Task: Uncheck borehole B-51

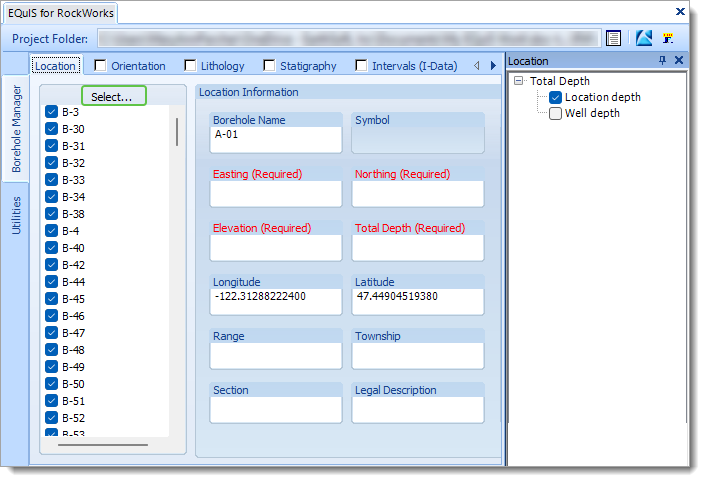Action: 52,401
